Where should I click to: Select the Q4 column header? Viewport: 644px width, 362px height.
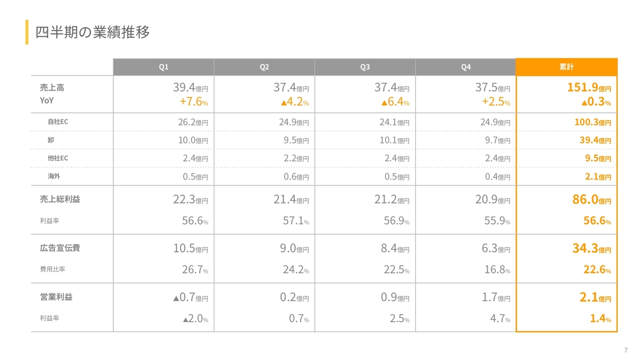pyautogui.click(x=466, y=67)
